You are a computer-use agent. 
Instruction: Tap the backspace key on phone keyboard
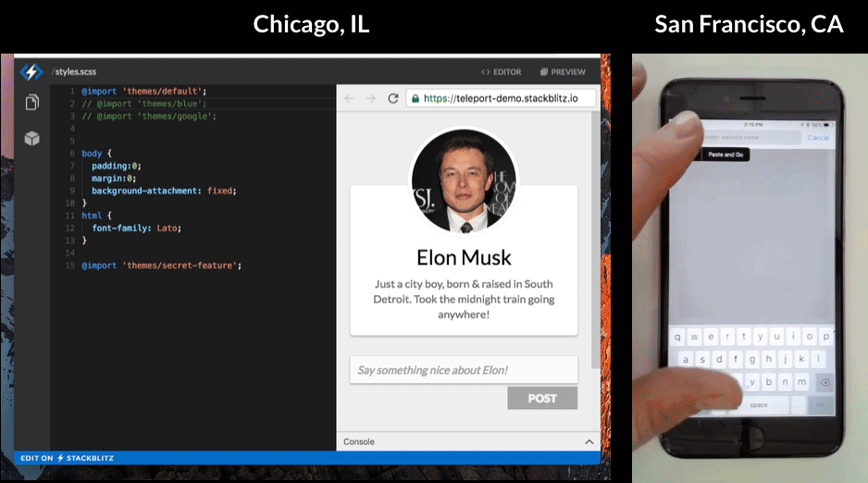pyautogui.click(x=825, y=382)
